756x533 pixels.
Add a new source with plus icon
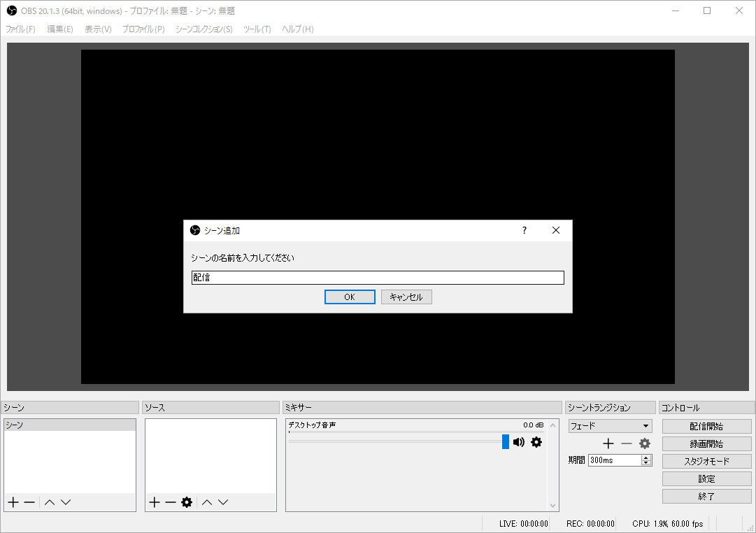pos(155,502)
